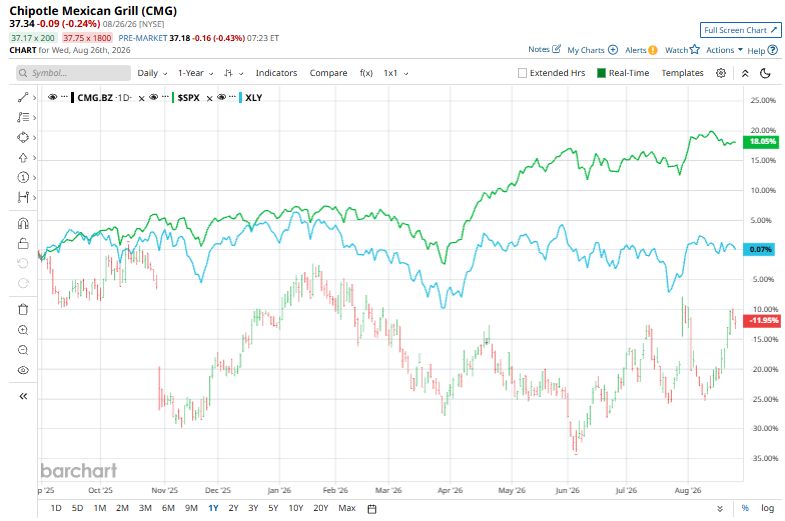Open the Daily frequency dropdown
785x521 pixels.
pos(152,73)
